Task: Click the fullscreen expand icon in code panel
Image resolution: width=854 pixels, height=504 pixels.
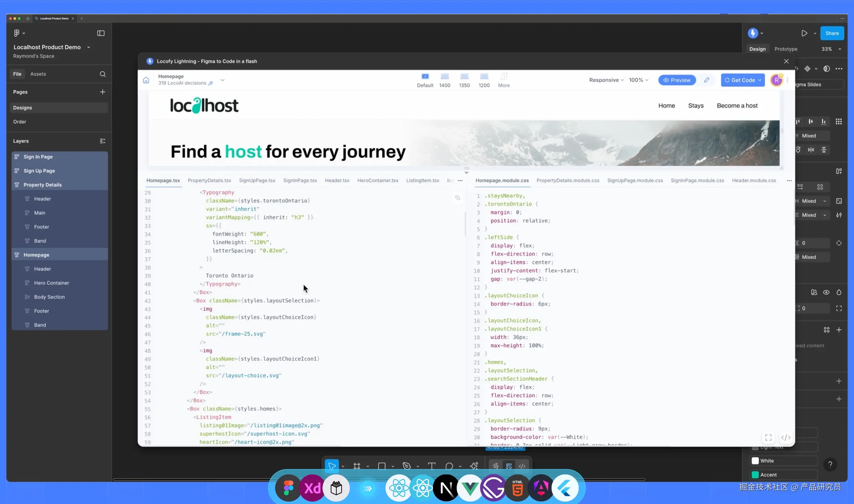Action: [769, 437]
